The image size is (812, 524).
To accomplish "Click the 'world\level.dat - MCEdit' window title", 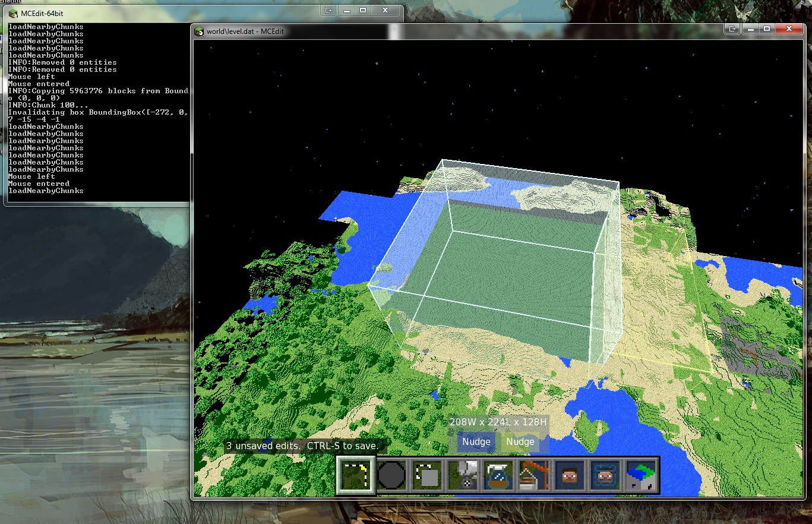I will (245, 31).
